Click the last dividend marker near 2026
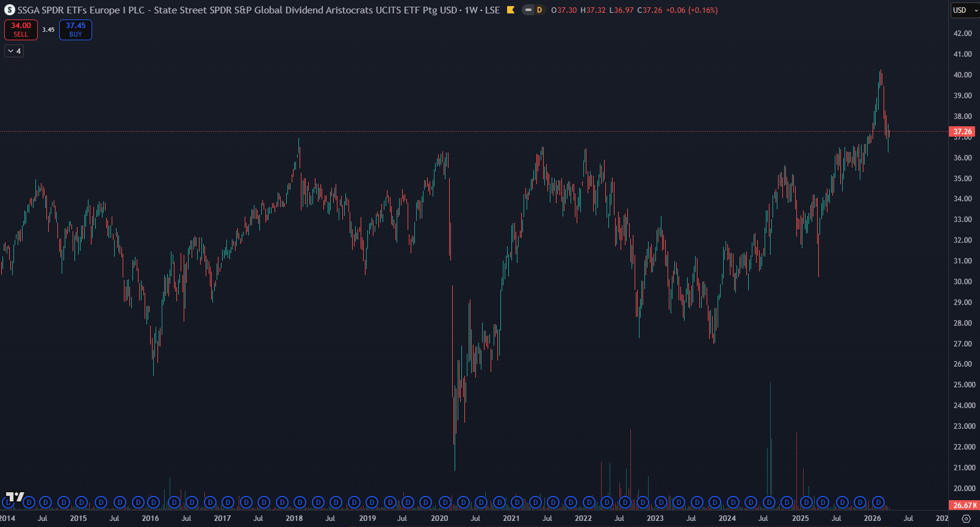Screen dimensions: 980x527 tap(878, 503)
